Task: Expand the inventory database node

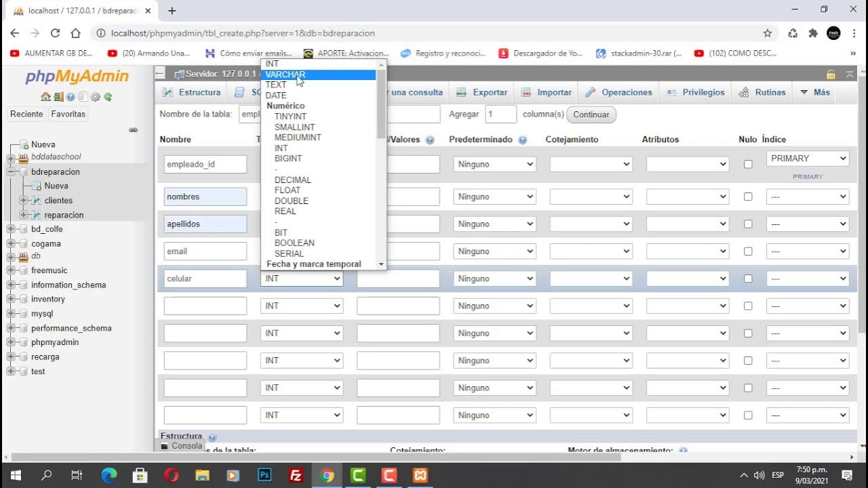Action: click(x=11, y=299)
